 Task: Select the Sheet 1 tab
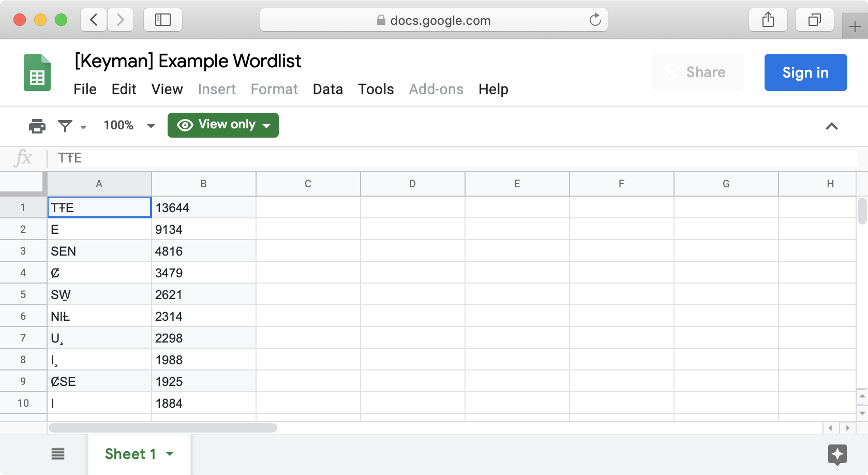[x=139, y=454]
